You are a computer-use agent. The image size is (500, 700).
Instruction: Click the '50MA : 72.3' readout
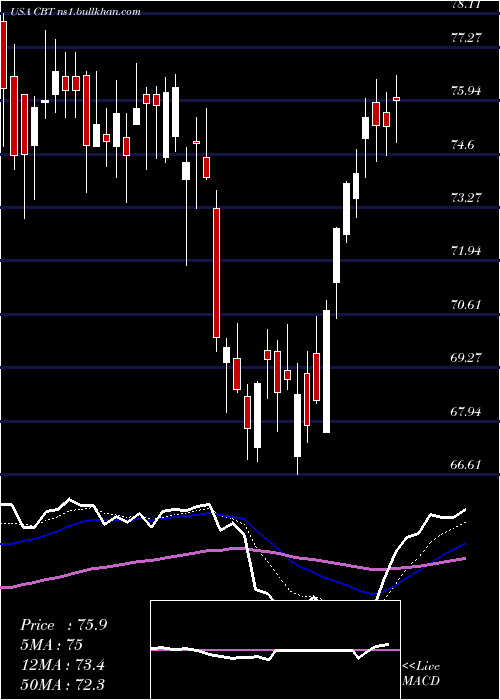tap(62, 684)
